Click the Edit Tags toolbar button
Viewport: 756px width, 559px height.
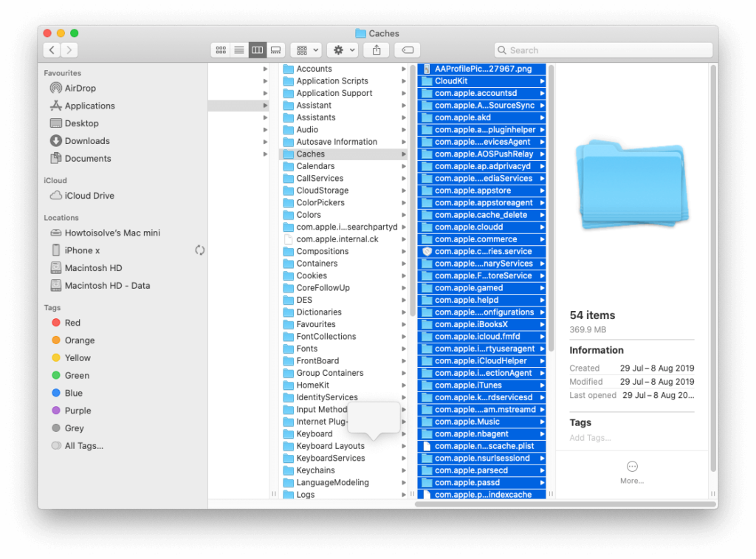(408, 49)
